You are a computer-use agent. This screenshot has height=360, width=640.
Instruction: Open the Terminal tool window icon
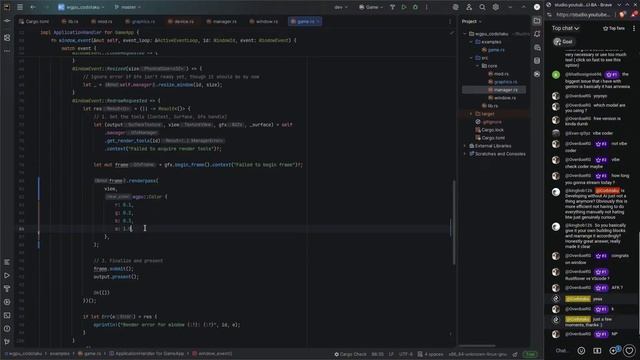click(7, 316)
